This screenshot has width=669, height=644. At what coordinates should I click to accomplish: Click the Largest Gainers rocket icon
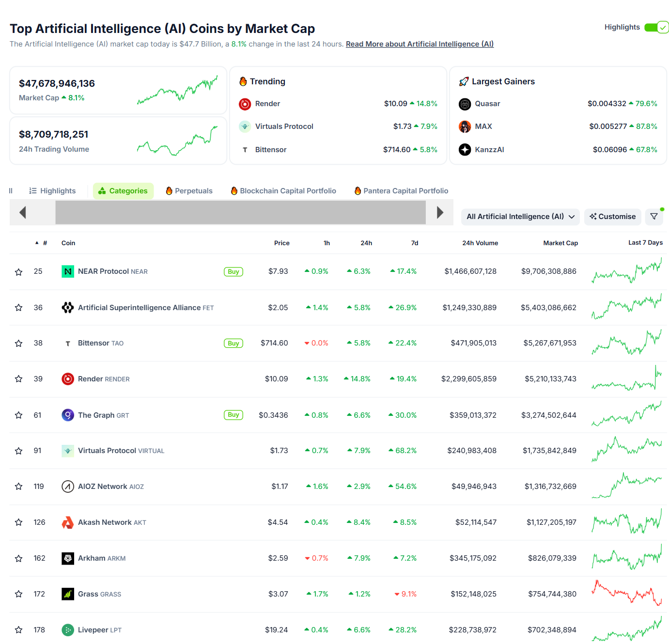pos(464,81)
